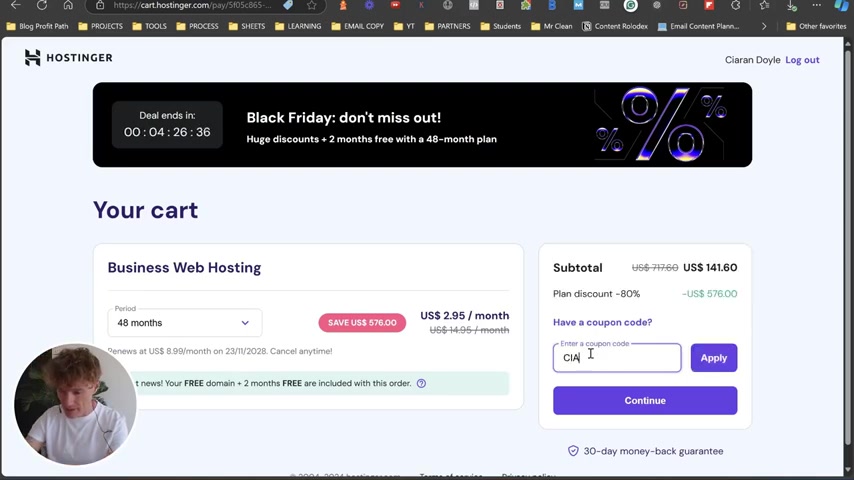Click the help question mark beside free domain notice
Image resolution: width=854 pixels, height=480 pixels.
tap(421, 383)
